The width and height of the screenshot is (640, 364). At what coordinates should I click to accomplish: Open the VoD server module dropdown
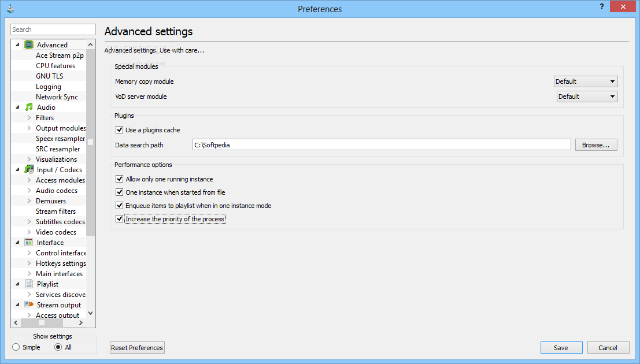587,96
